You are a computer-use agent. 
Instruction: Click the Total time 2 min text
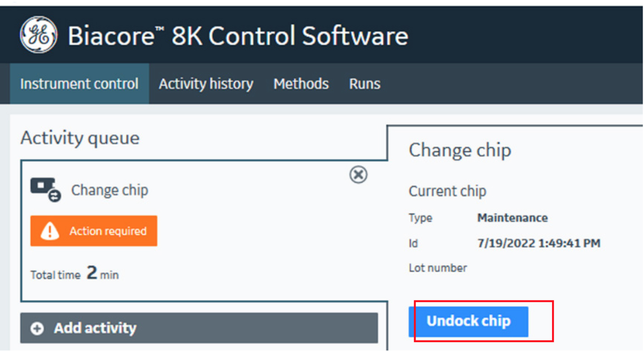(74, 274)
